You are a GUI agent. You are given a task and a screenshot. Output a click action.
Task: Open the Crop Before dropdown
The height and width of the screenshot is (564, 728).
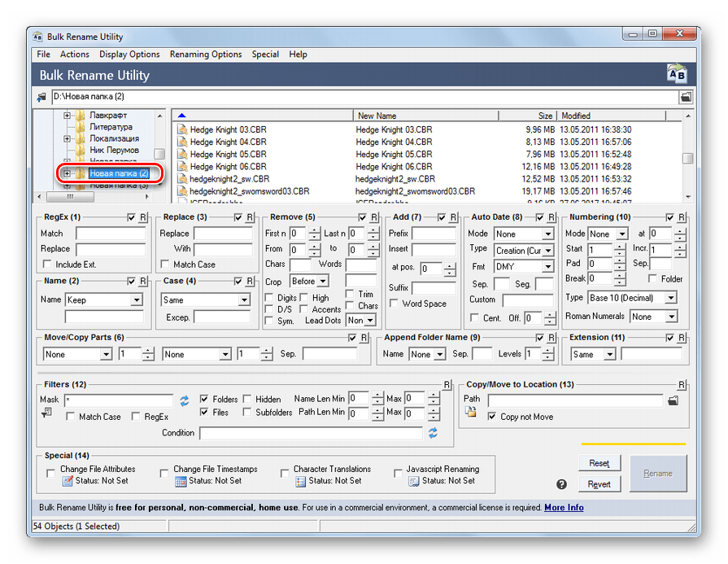pyautogui.click(x=323, y=281)
